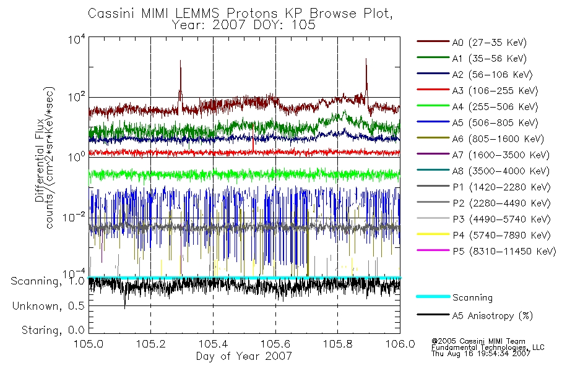Screen dimensions: 588x371
Task: Click the cyan Scanning legend line
Action: click(x=433, y=296)
